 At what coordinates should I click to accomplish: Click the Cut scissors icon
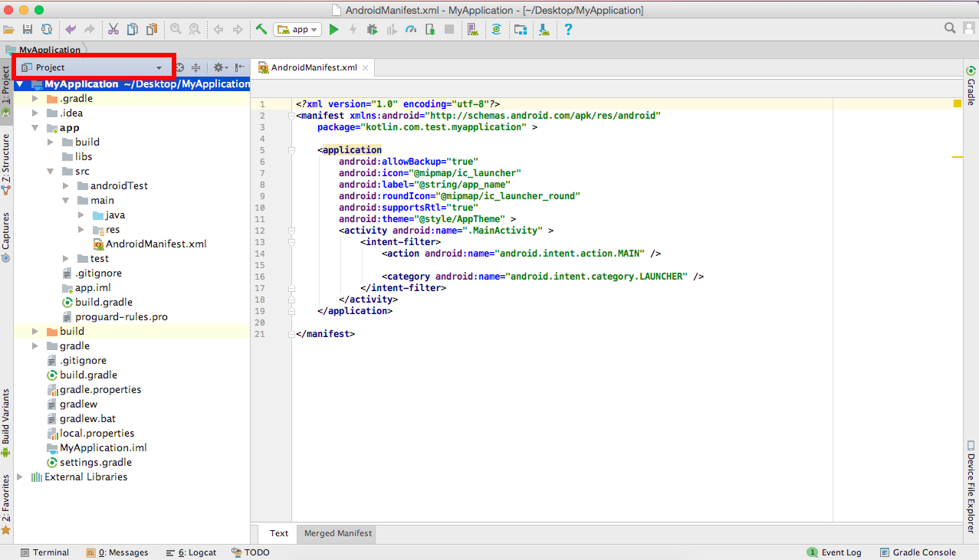113,29
